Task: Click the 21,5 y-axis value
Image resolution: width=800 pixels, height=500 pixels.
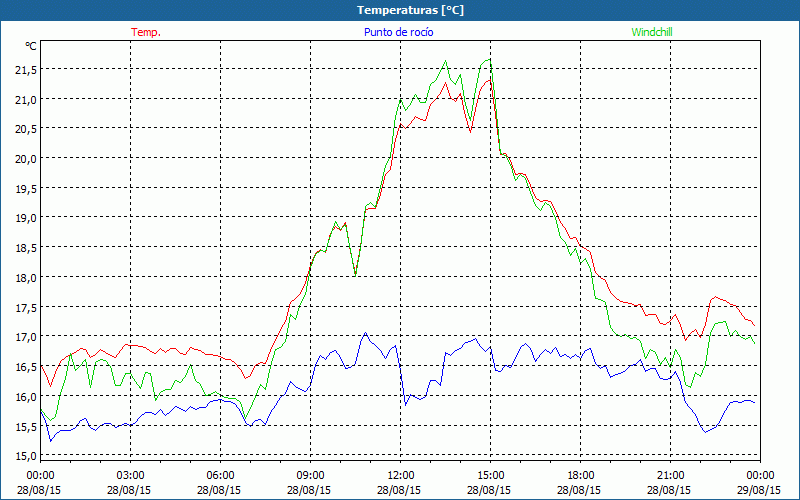Action: click(26, 70)
